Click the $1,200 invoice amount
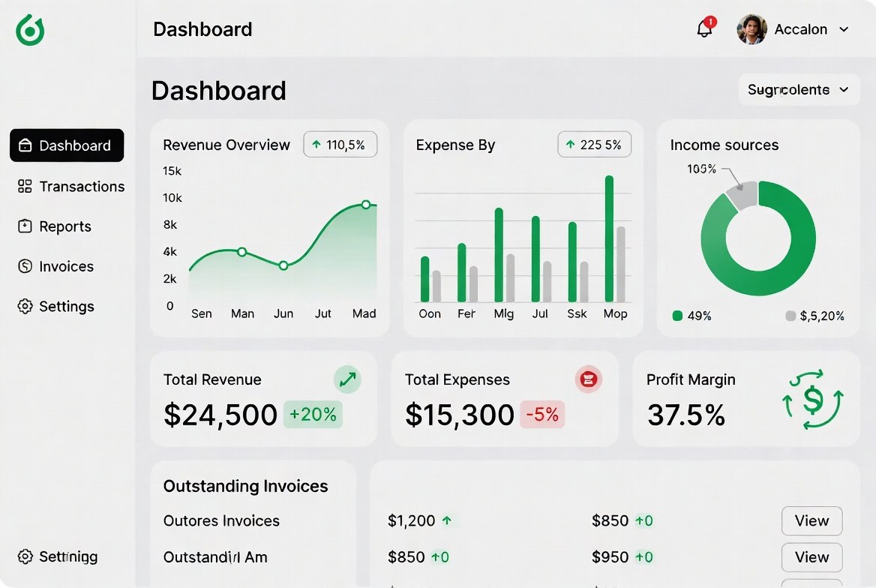 (411, 521)
